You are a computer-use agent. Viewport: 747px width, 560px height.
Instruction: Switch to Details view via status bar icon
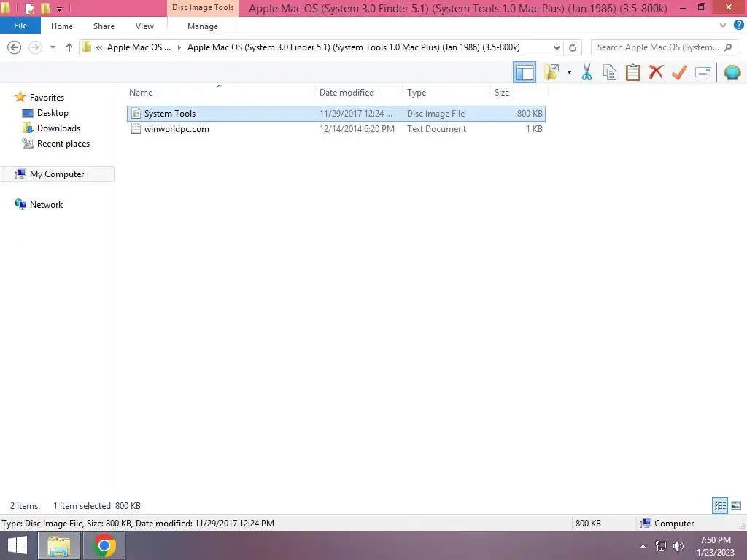click(x=720, y=505)
